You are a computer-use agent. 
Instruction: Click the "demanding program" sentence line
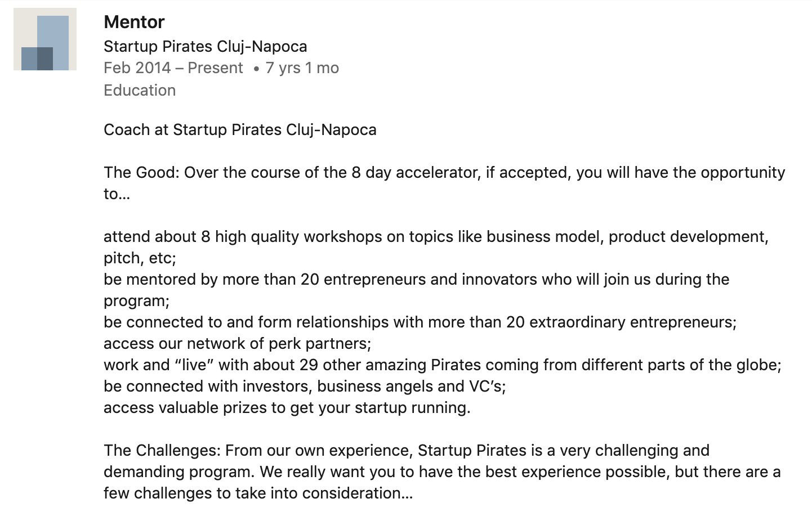[442, 471]
